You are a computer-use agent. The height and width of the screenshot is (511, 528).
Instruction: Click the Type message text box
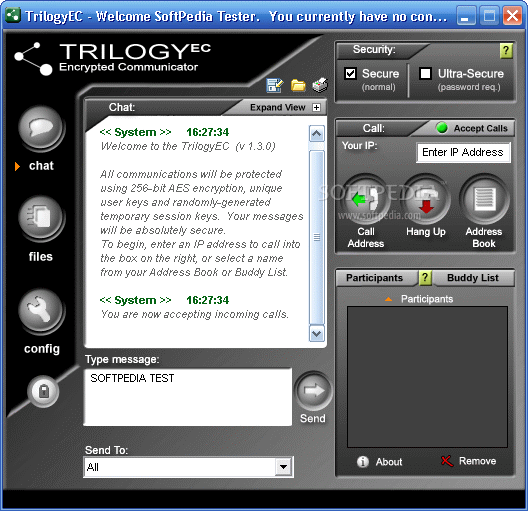tap(188, 397)
